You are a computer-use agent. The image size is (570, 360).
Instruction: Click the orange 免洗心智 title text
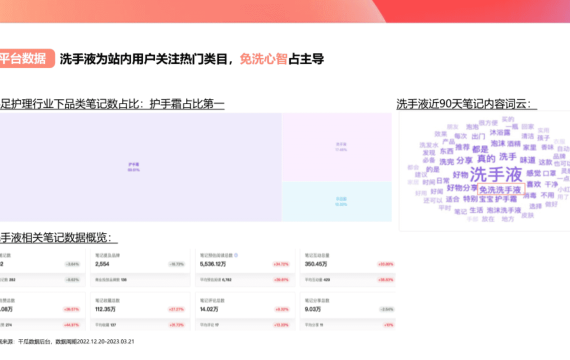point(264,59)
